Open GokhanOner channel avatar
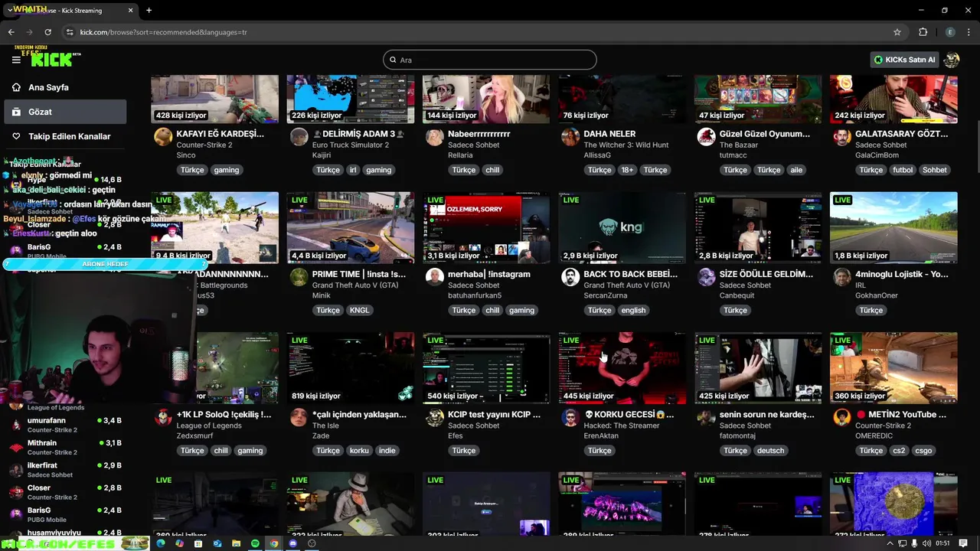 [x=842, y=277]
